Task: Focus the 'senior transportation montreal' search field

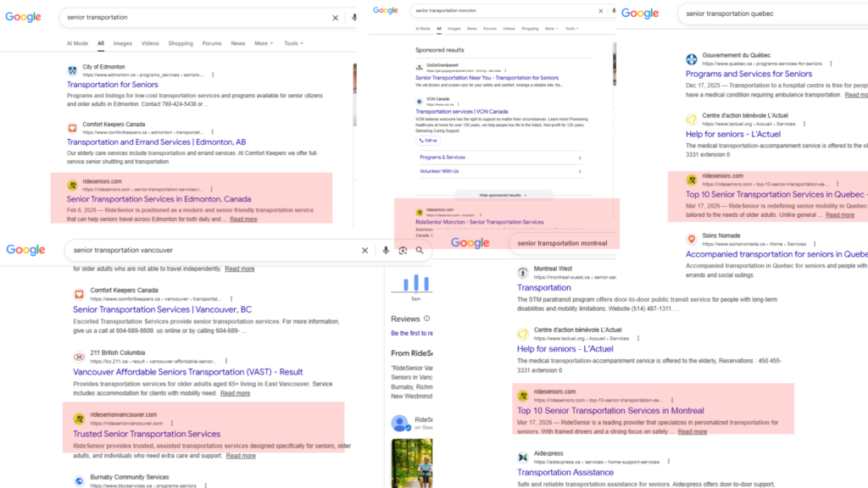Action: pyautogui.click(x=563, y=243)
